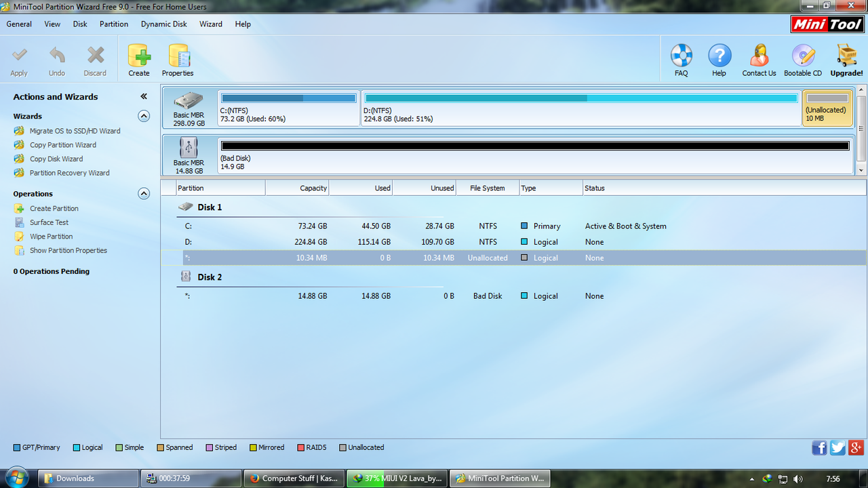The width and height of the screenshot is (868, 488).
Task: Click the 00:37:59 timer taskbar item
Action: coord(191,479)
